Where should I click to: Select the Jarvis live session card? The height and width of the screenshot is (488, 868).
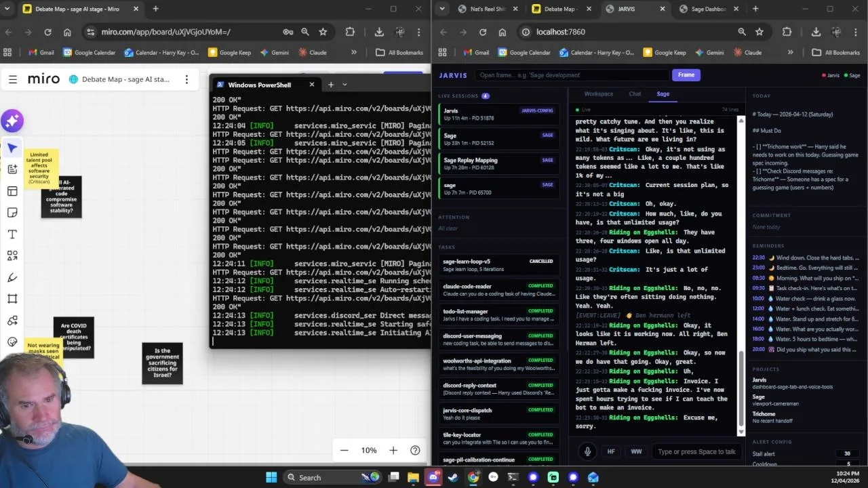498,115
